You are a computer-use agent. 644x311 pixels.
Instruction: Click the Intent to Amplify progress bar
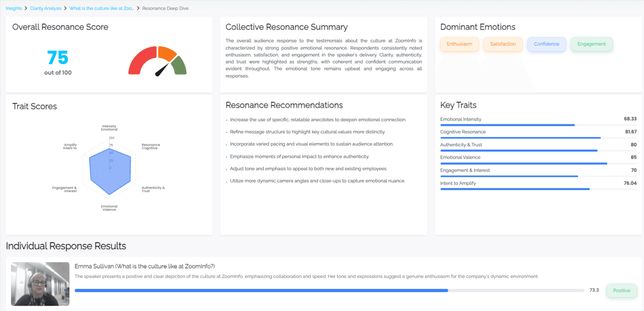pos(515,189)
